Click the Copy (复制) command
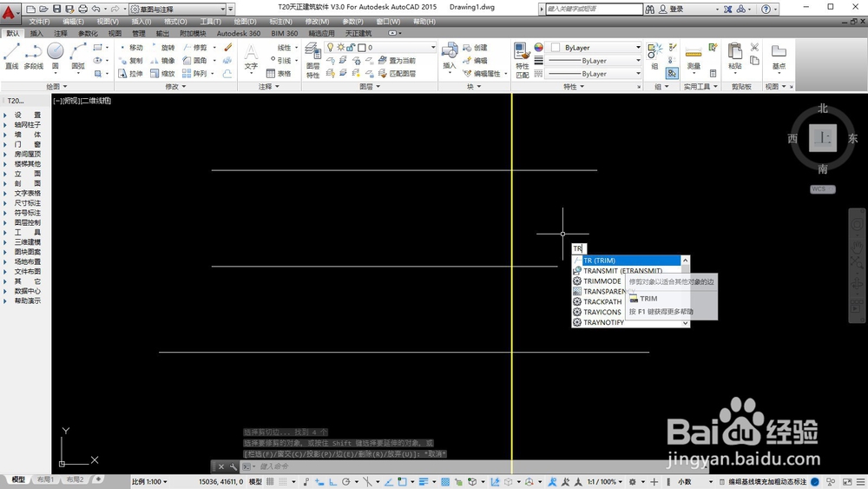 (x=131, y=60)
